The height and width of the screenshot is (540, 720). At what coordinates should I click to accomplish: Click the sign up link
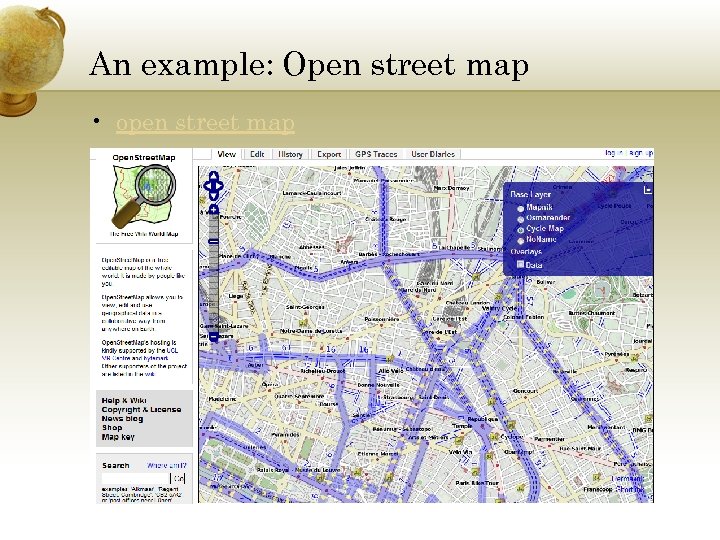tap(641, 152)
